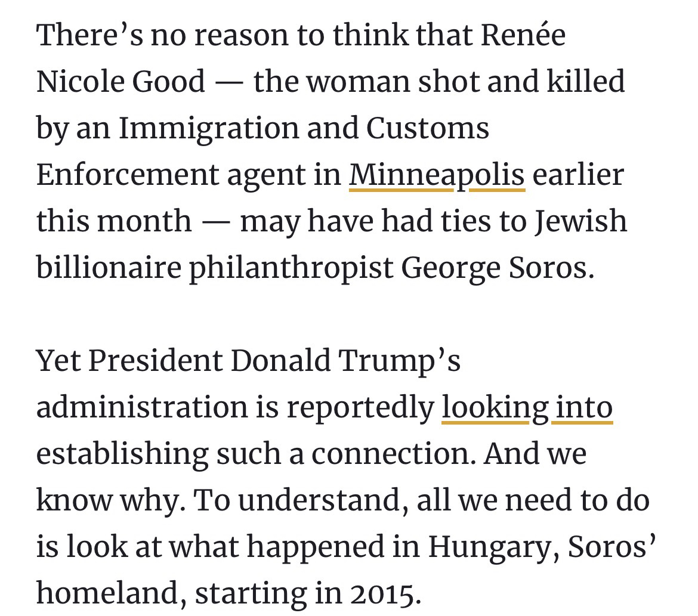Click the word 'philanthropist'
698x616 pixels.
click(x=291, y=267)
